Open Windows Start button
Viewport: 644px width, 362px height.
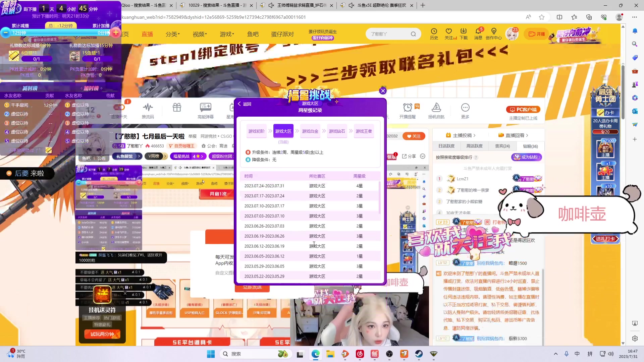[211, 354]
